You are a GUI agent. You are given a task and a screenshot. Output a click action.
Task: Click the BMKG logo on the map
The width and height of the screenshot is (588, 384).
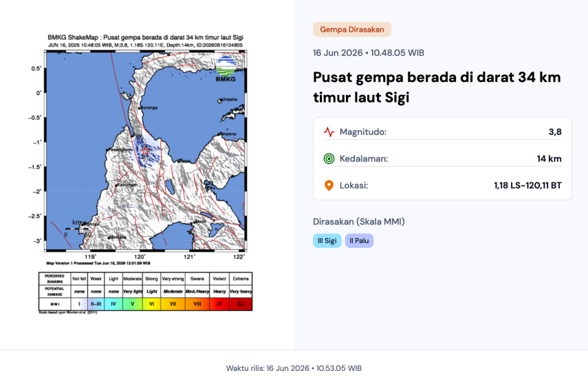[226, 70]
